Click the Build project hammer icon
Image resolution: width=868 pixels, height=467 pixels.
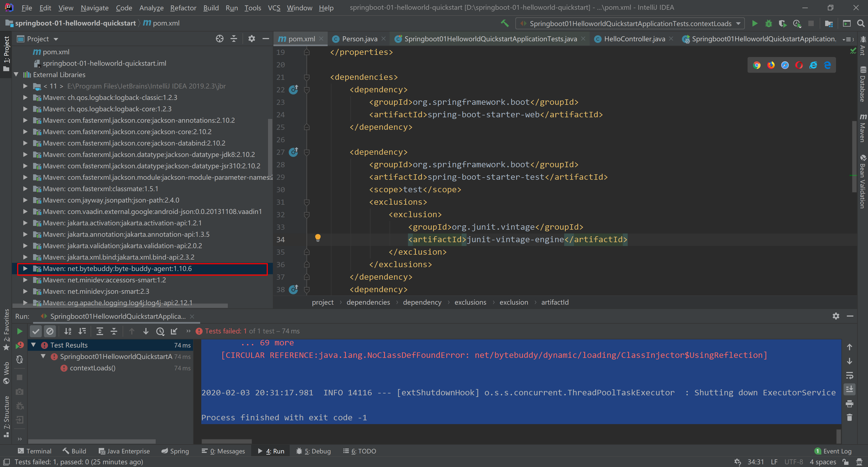pyautogui.click(x=505, y=23)
